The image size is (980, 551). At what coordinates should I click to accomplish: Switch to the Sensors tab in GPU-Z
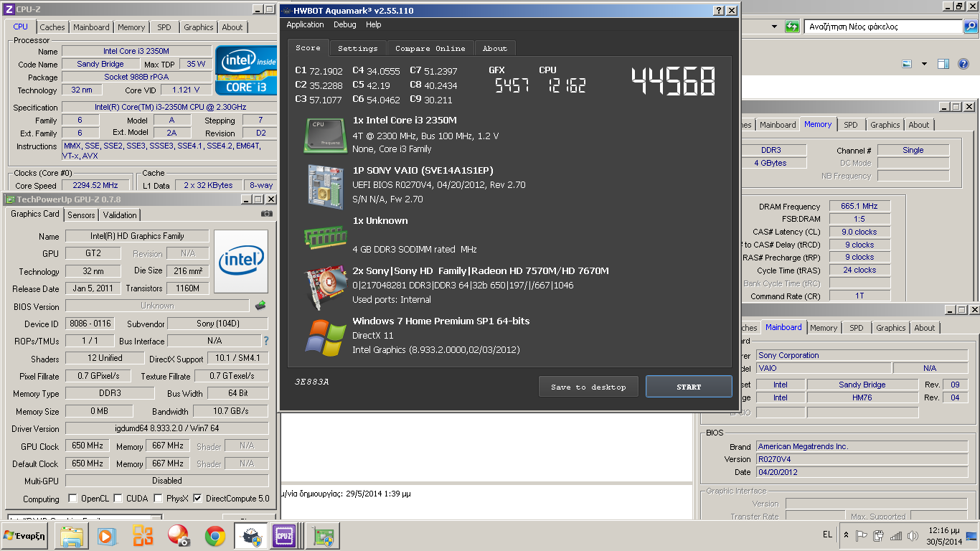81,215
